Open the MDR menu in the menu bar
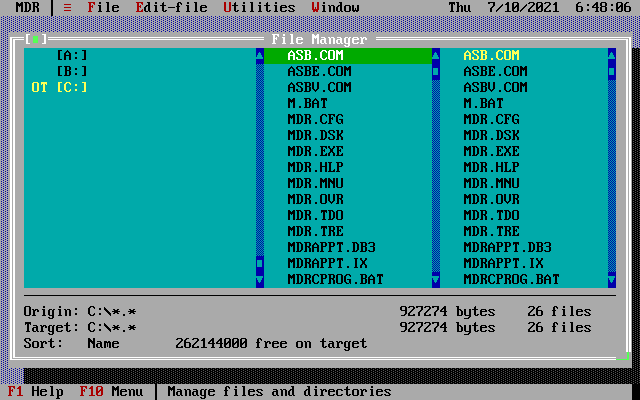The height and width of the screenshot is (400, 640). [x=27, y=7]
